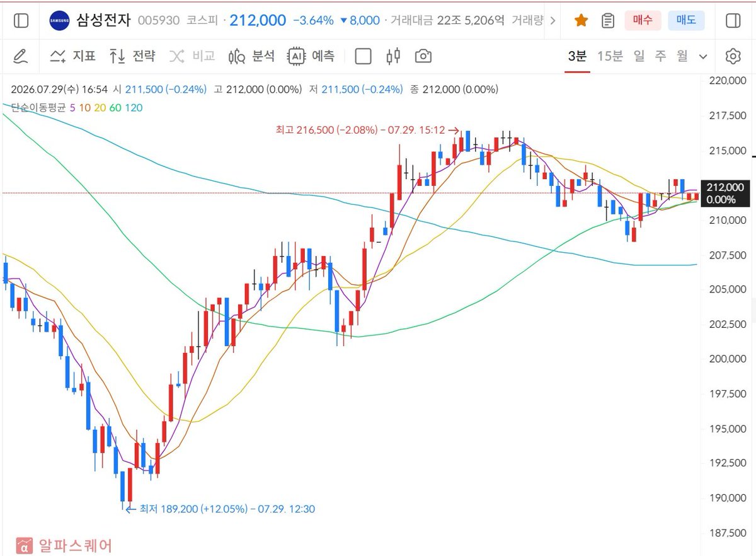Open the AI 예측 prediction tool
The width and height of the screenshot is (756, 556).
311,57
